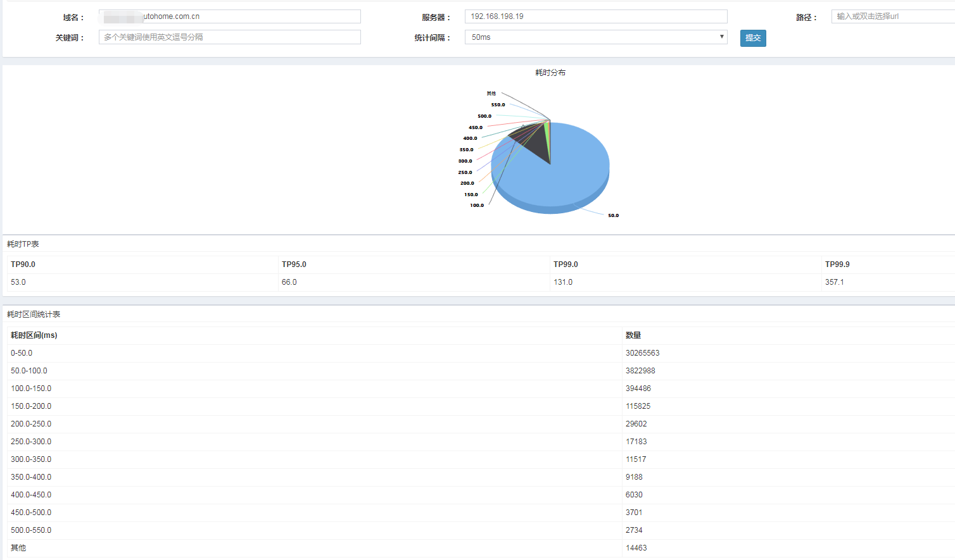Click the TP99.9 value 357.1
955x560 pixels.
835,282
